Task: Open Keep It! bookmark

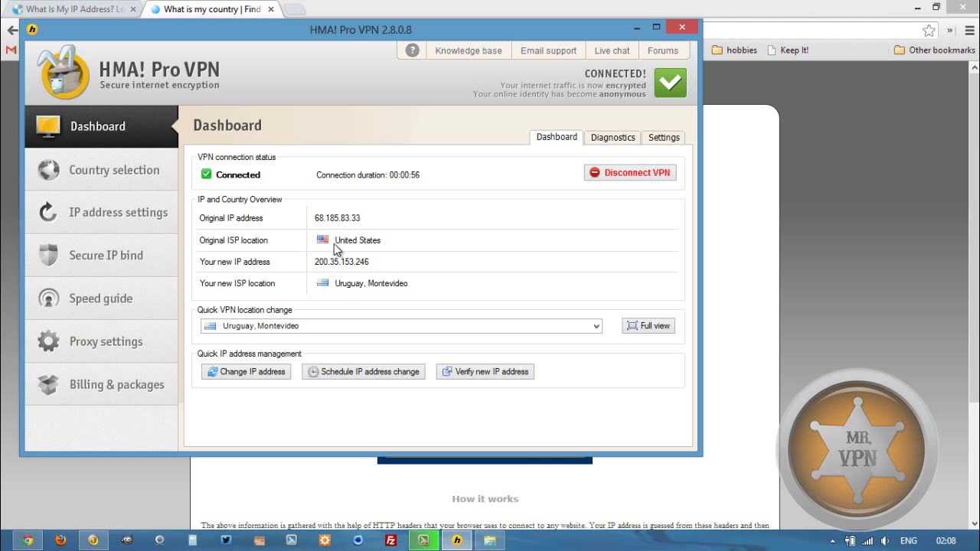Action: tap(787, 50)
